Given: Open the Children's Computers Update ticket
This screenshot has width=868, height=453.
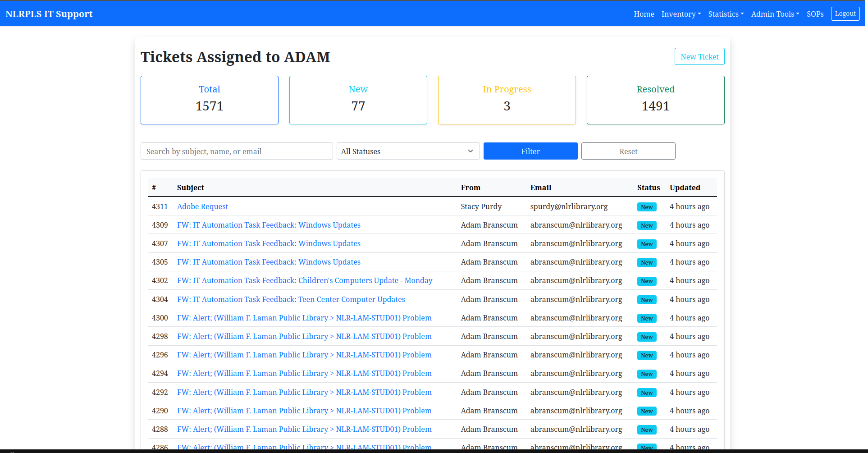Looking at the screenshot, I should pyautogui.click(x=304, y=280).
